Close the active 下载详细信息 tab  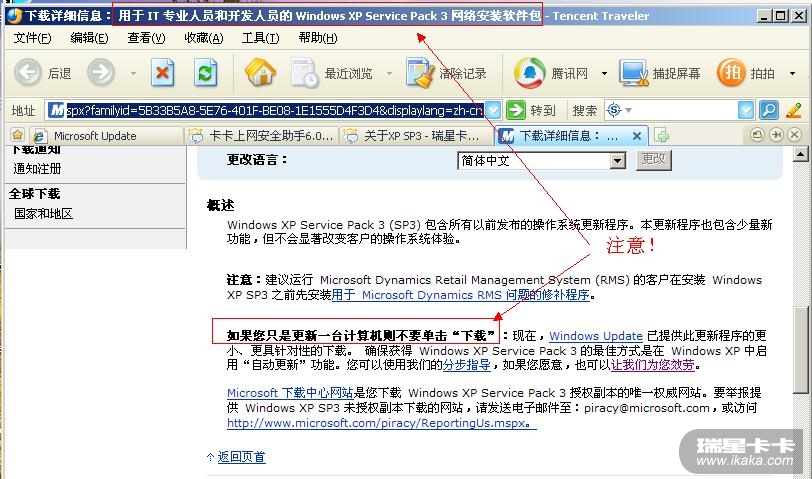[637, 136]
